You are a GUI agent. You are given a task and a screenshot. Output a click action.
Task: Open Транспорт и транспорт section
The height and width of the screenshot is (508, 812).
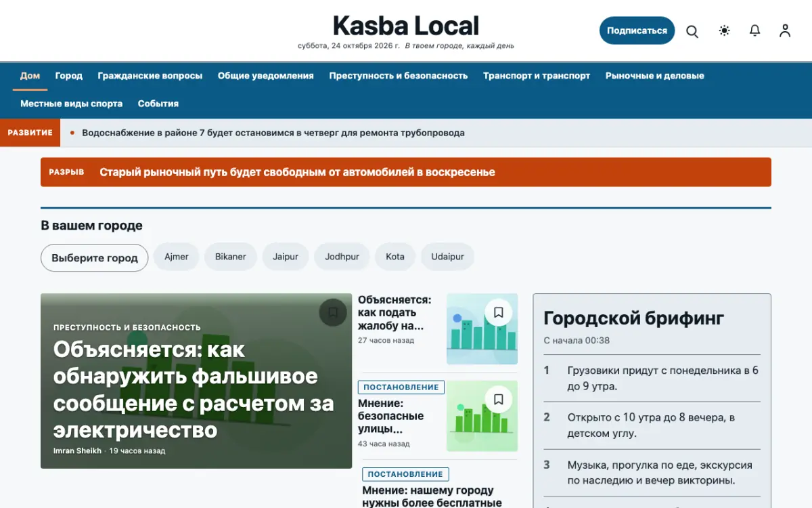click(x=537, y=76)
